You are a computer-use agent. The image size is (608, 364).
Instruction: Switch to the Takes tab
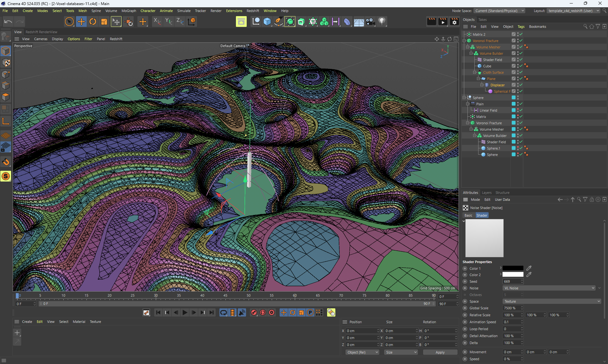point(482,20)
